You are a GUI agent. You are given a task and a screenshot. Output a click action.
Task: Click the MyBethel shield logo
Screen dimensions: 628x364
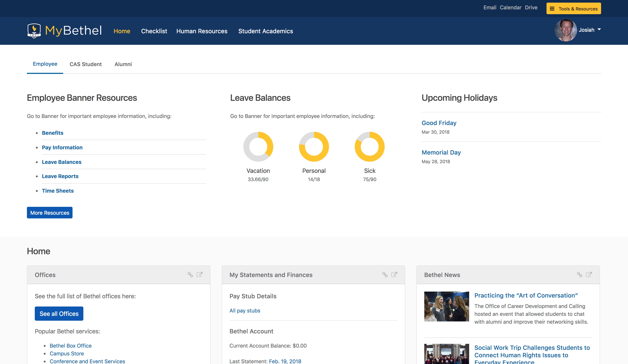[x=34, y=31]
